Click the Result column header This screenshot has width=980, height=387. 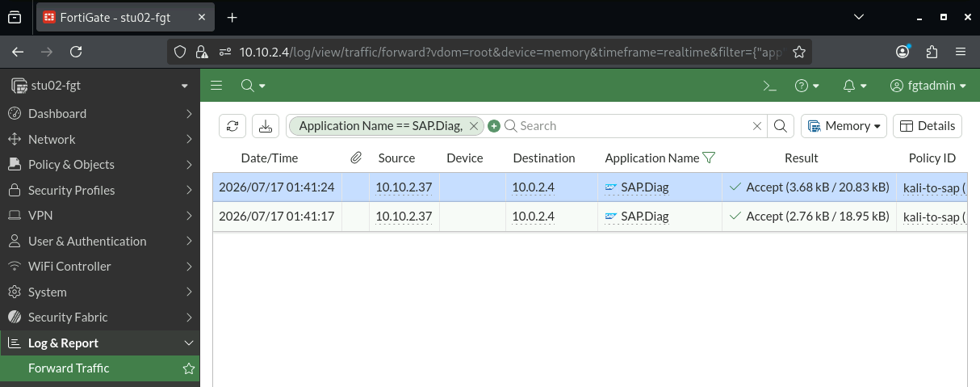coord(802,158)
